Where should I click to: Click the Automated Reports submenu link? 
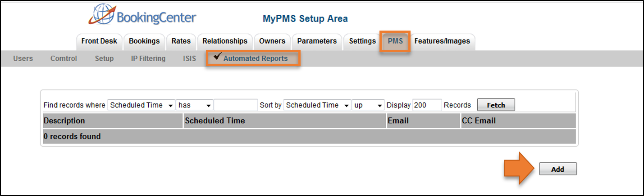coord(256,58)
